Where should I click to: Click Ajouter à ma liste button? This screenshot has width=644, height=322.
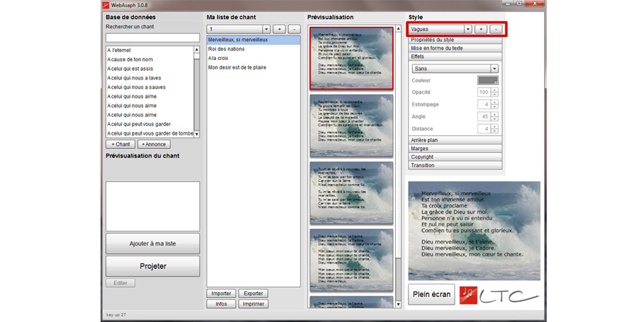point(153,244)
